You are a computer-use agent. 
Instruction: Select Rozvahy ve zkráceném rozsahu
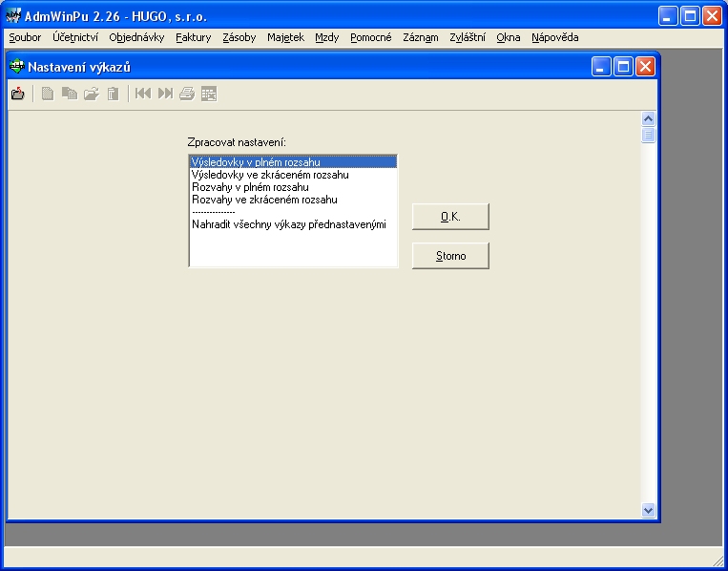(294, 200)
